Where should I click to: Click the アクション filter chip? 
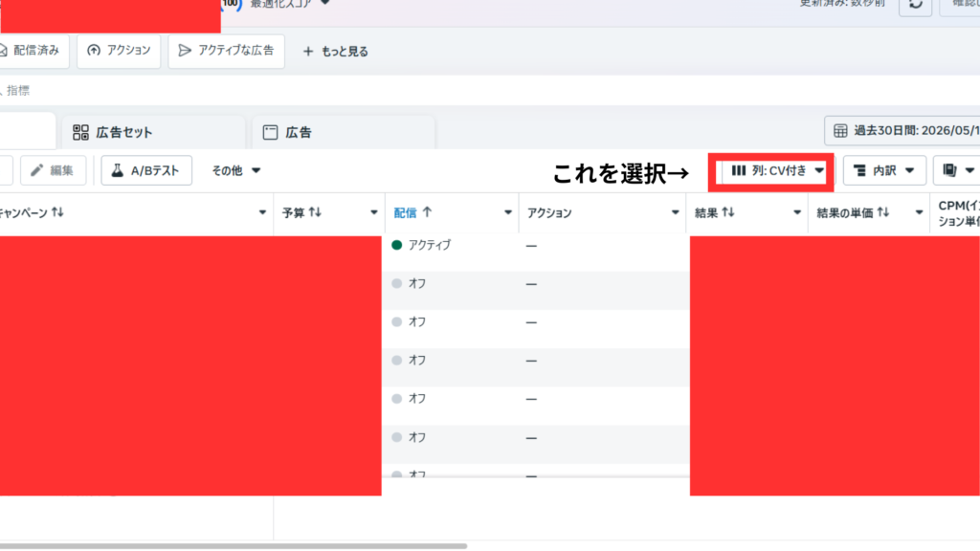click(119, 51)
